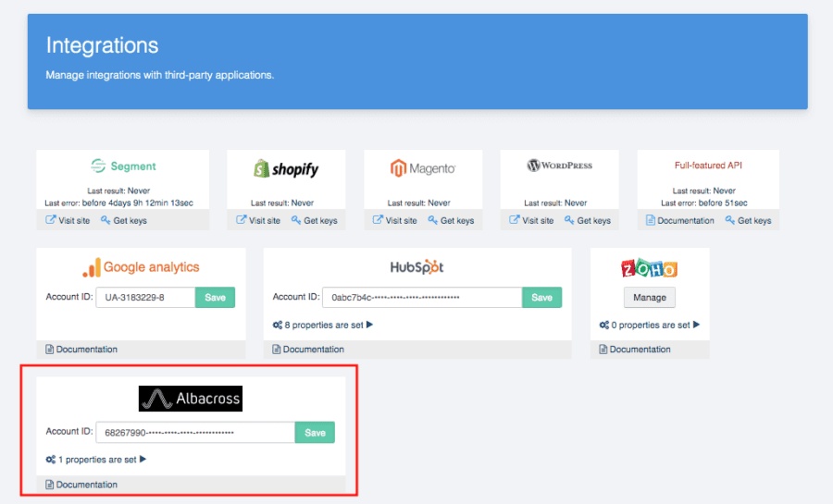Click the Zoho logo
833x504 pixels.
tap(650, 269)
